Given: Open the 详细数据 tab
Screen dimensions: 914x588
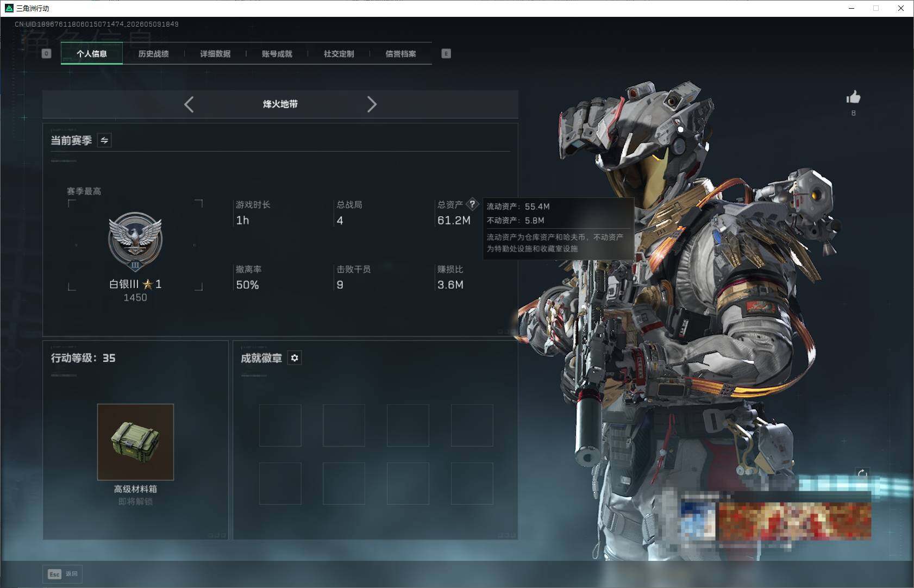Looking at the screenshot, I should click(215, 53).
